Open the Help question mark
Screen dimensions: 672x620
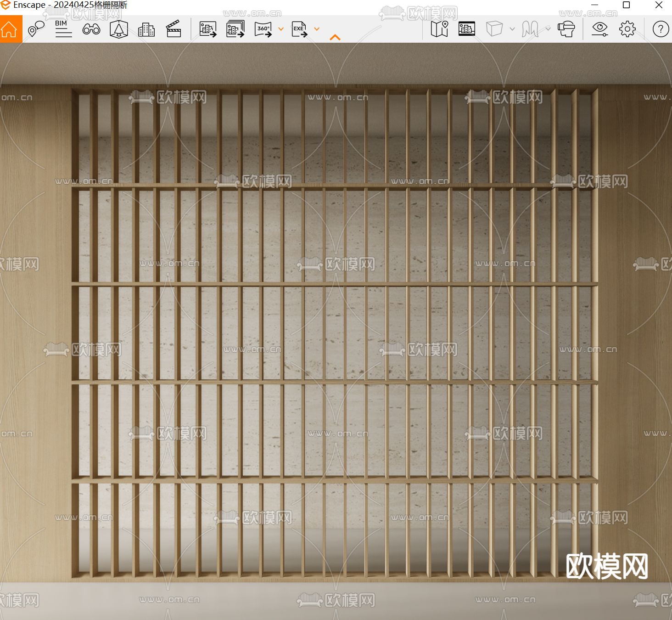tap(661, 29)
